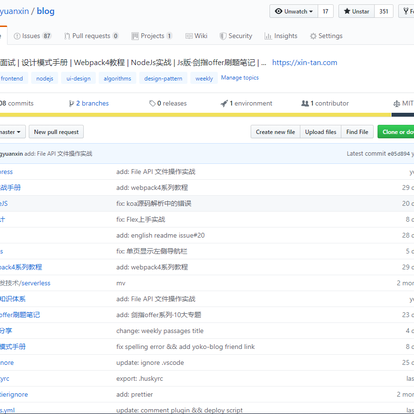View the Insights tab
Screen dimensions: 414x414
coord(281,36)
